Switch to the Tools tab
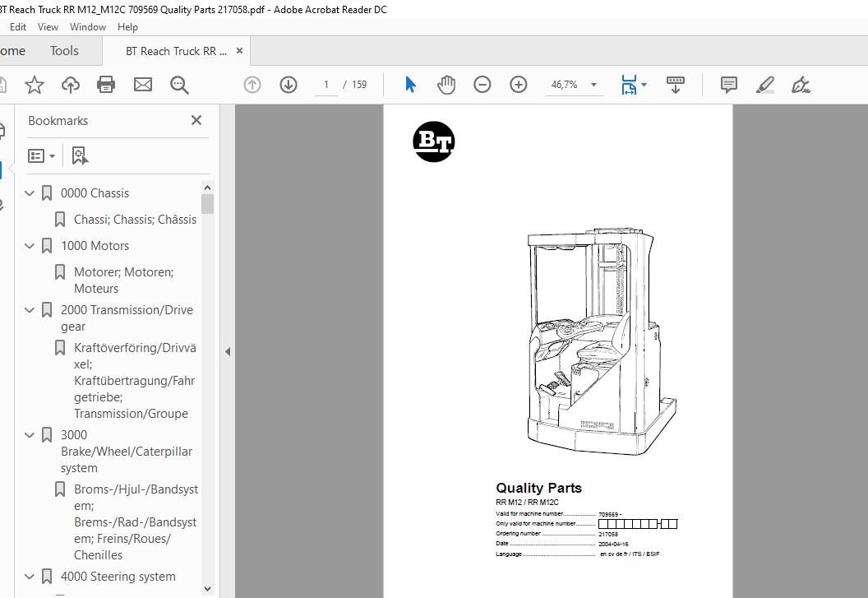Screen dimensions: 868x598 click(x=64, y=51)
